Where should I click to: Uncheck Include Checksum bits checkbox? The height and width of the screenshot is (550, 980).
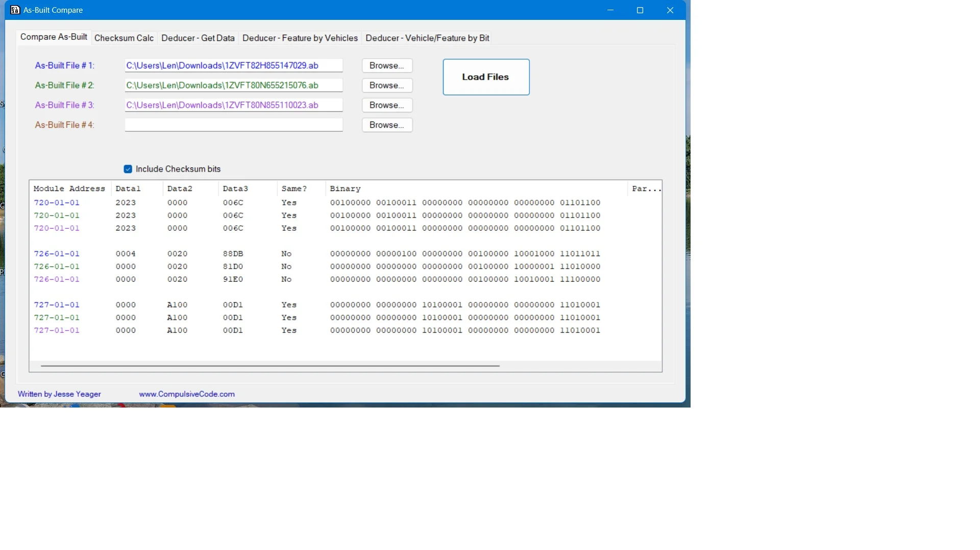[x=128, y=169]
